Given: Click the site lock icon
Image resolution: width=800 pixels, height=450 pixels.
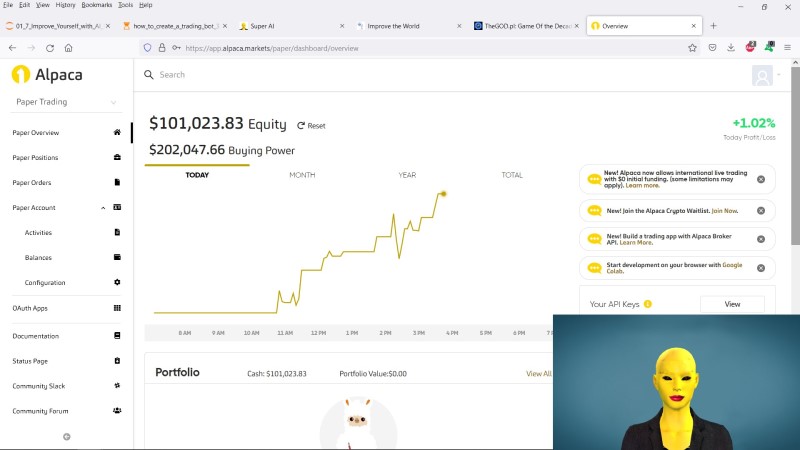Looking at the screenshot, I should [162, 48].
